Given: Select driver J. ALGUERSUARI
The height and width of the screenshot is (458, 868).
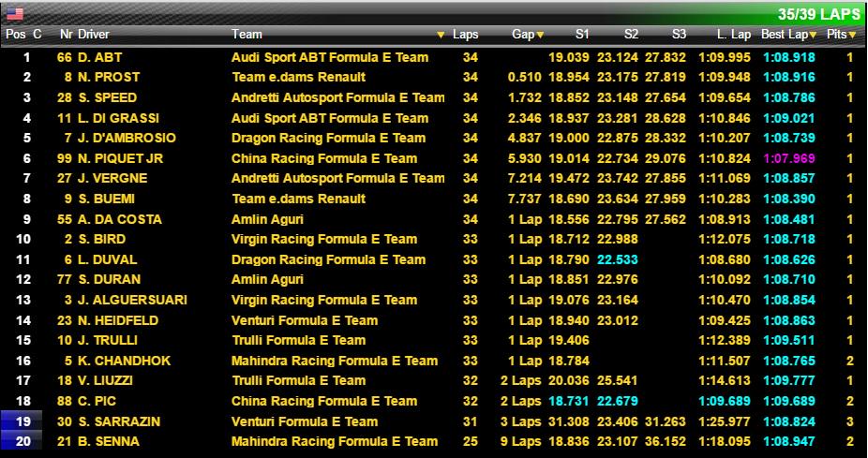Looking at the screenshot, I should (132, 301).
